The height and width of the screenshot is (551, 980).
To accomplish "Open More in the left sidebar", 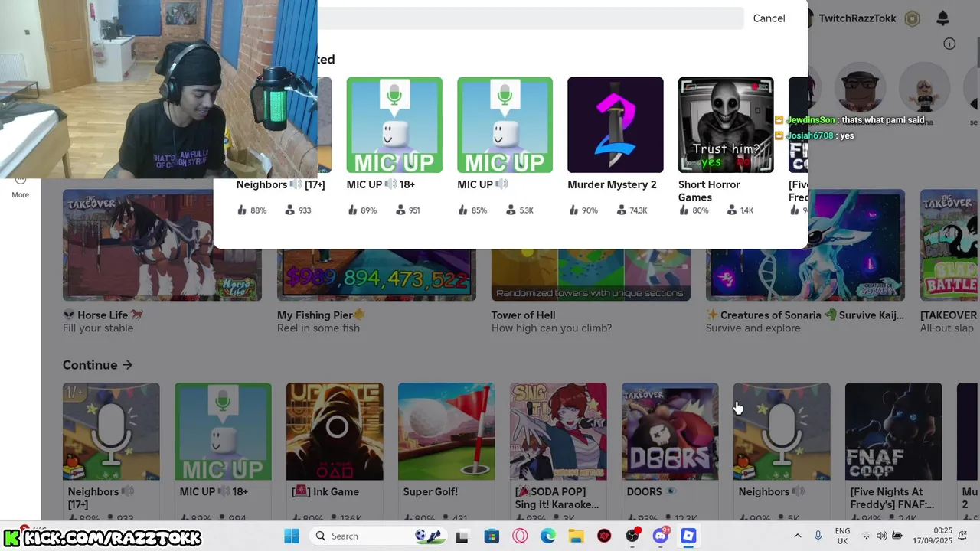I will [x=21, y=187].
